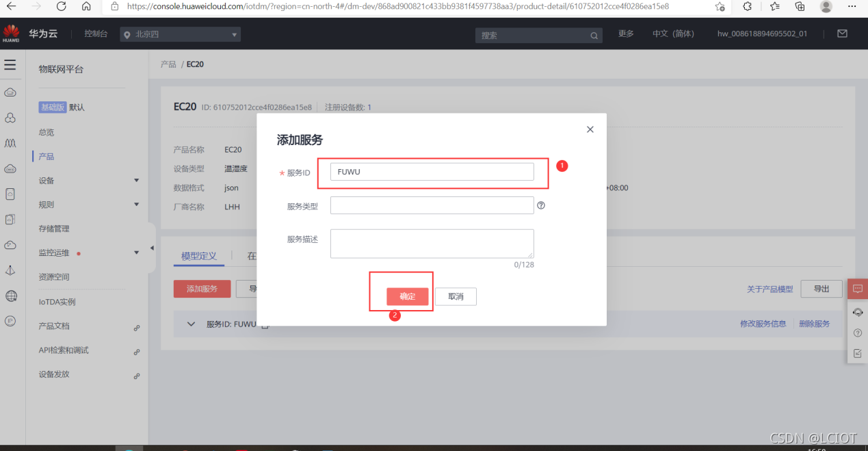
Task: Switch to the 模型定义 tab
Action: click(199, 256)
